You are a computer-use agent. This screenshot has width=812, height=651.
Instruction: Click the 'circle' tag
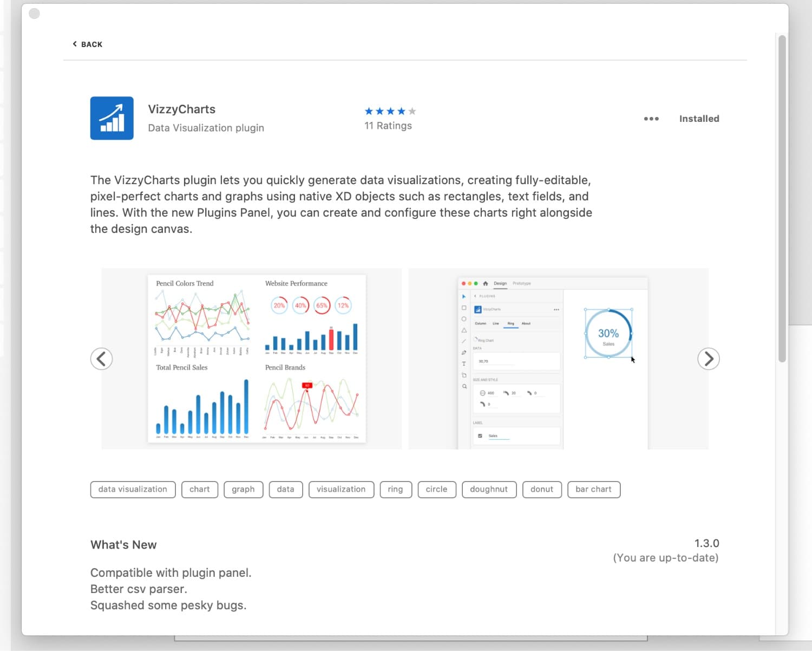(436, 489)
